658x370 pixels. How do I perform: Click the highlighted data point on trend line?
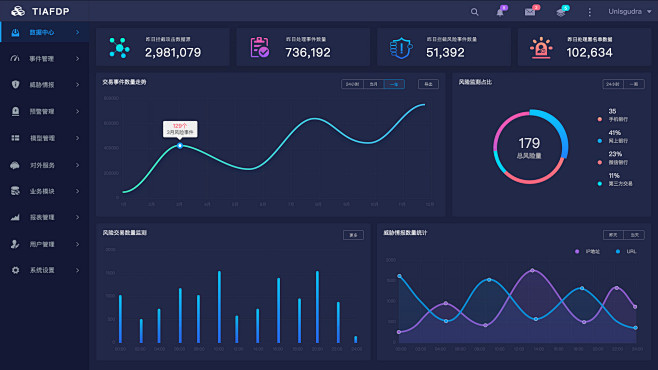pyautogui.click(x=180, y=146)
